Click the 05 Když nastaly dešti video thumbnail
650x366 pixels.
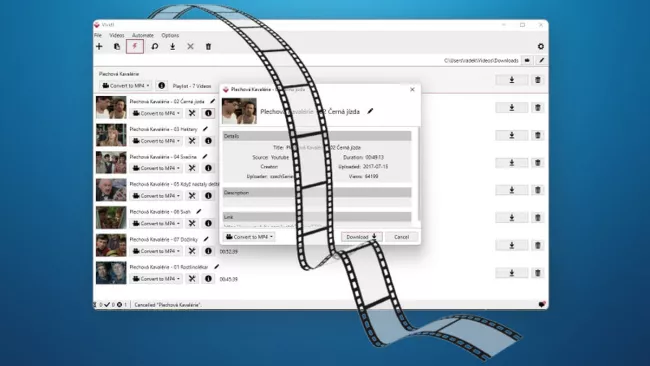tap(111, 190)
